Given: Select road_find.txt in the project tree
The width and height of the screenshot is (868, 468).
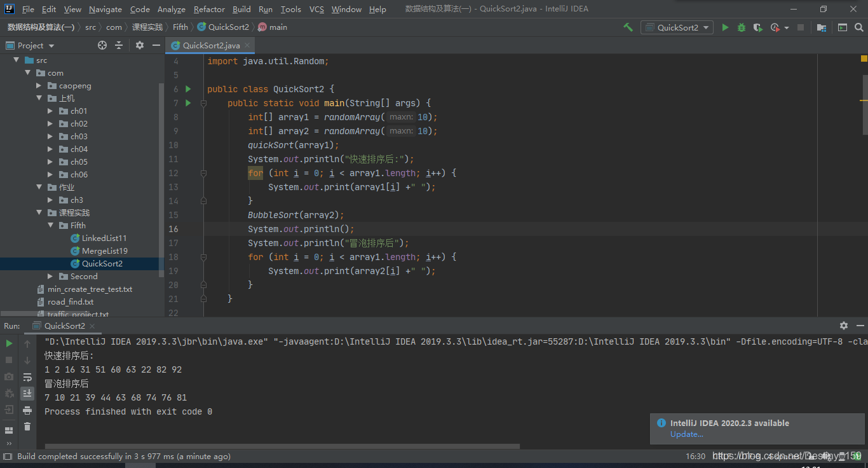Looking at the screenshot, I should tap(71, 301).
